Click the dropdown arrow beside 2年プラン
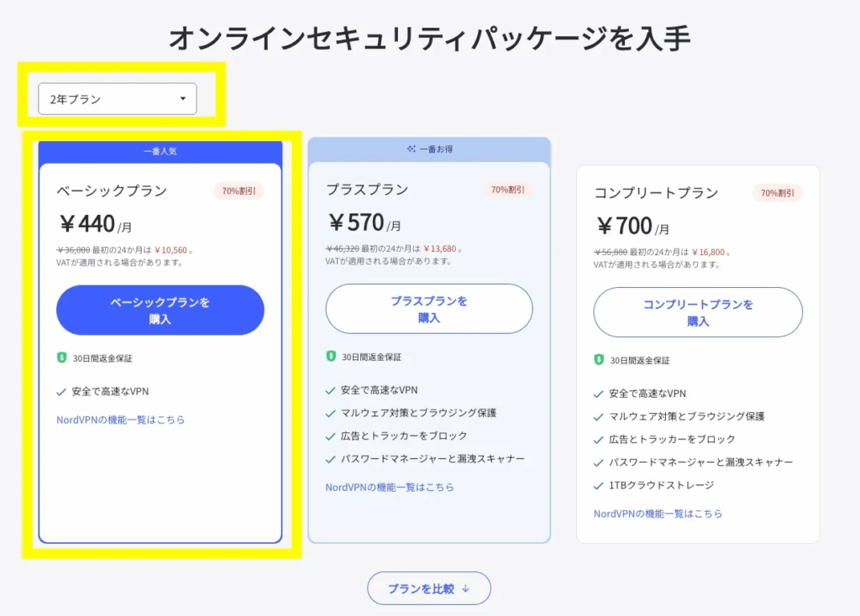Image resolution: width=860 pixels, height=616 pixels. click(x=183, y=99)
